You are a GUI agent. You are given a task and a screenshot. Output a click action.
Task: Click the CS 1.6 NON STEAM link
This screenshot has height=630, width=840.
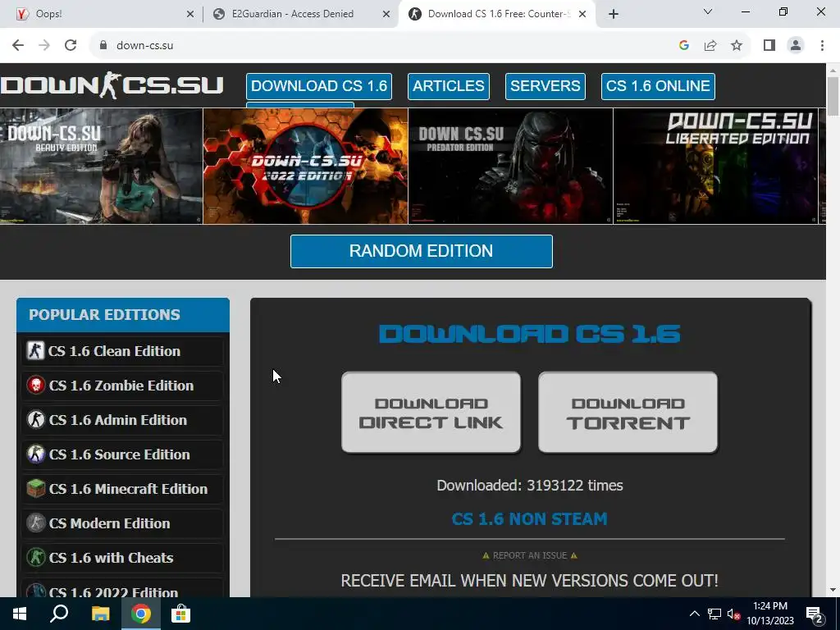(x=529, y=519)
